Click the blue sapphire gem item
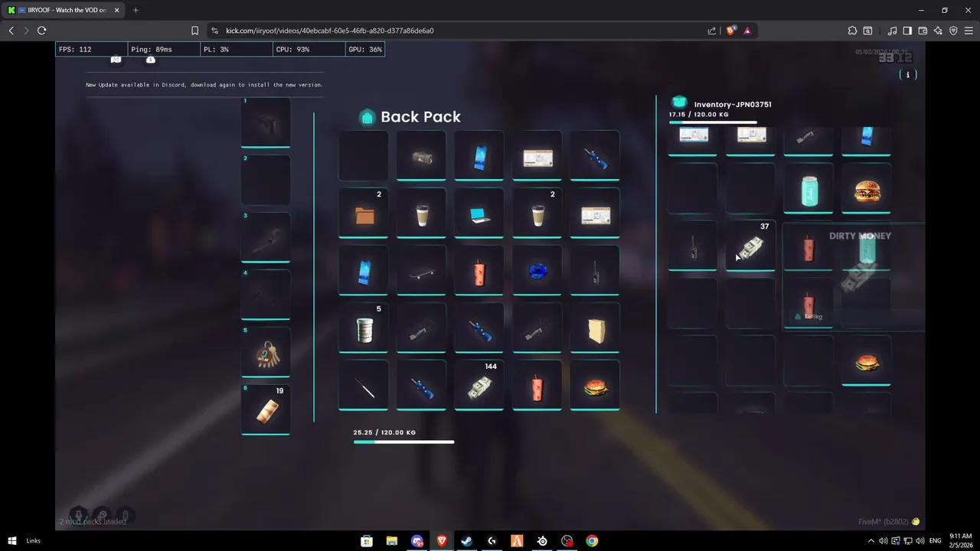Screen dimensions: 980x551 pyautogui.click(x=537, y=272)
